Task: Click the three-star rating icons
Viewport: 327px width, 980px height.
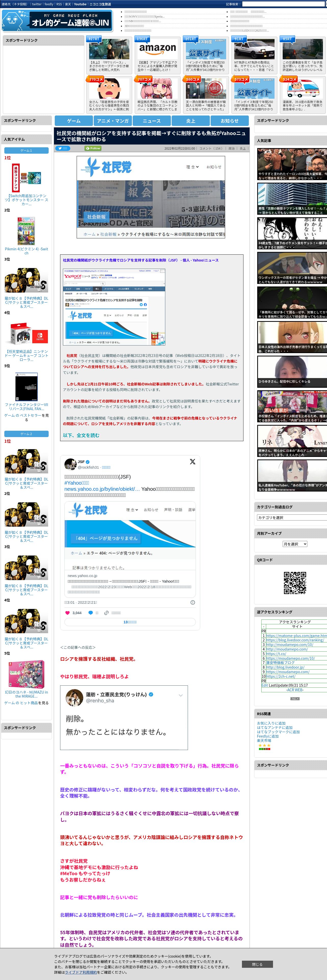Action: [264, 745]
